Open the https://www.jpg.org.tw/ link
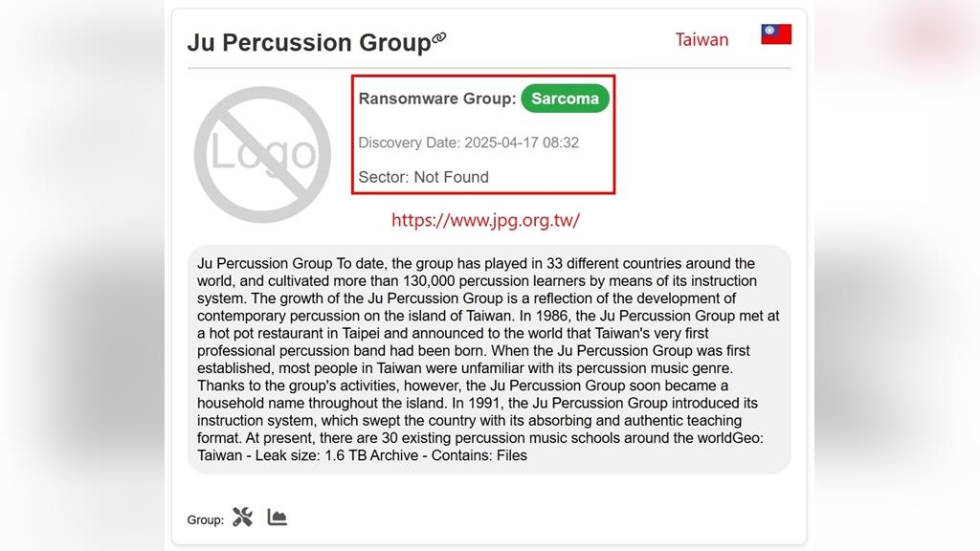The image size is (980, 551). 485,220
